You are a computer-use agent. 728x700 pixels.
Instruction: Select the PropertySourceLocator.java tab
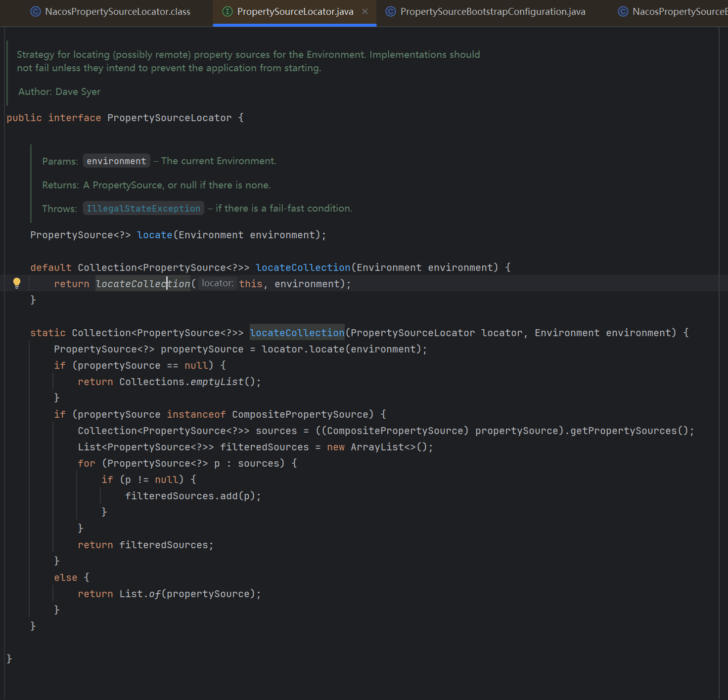click(x=295, y=11)
